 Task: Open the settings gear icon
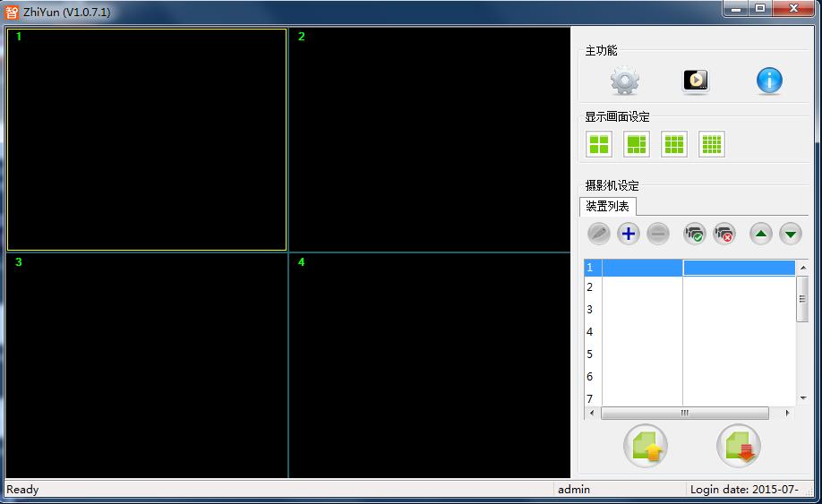(x=624, y=81)
